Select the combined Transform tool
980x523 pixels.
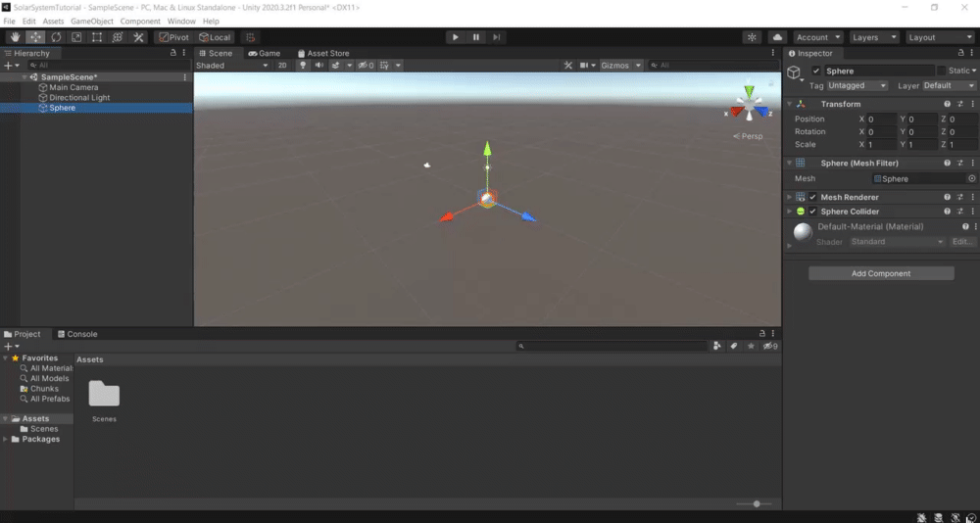click(118, 37)
